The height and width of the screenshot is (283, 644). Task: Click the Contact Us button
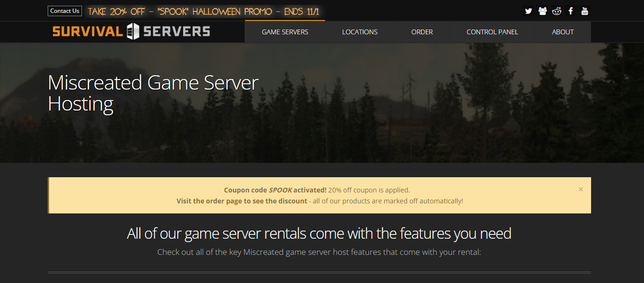pos(65,11)
